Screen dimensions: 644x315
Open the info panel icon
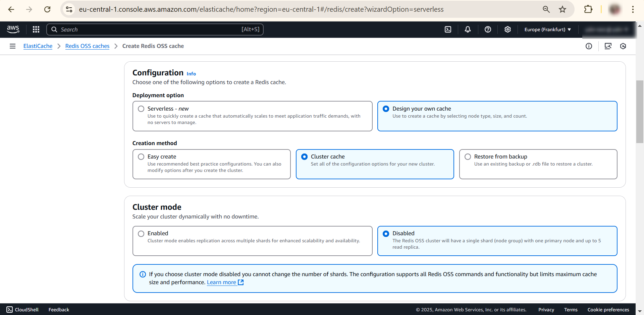pos(589,46)
